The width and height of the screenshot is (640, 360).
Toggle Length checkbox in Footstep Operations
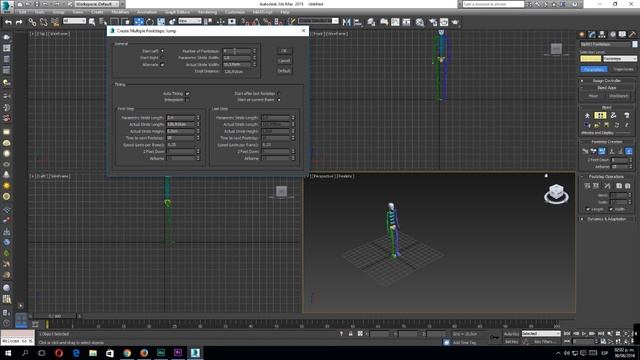(588, 209)
